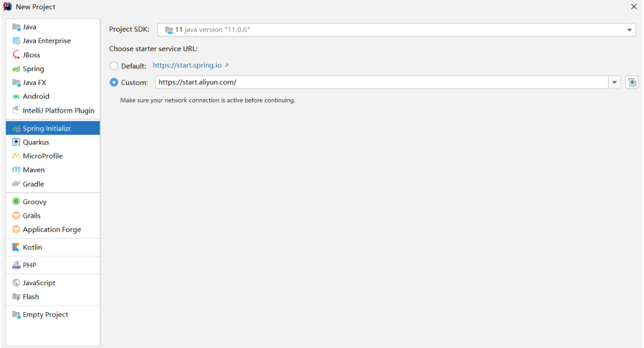
Task: Click the red JBoss icon
Action: click(x=16, y=55)
